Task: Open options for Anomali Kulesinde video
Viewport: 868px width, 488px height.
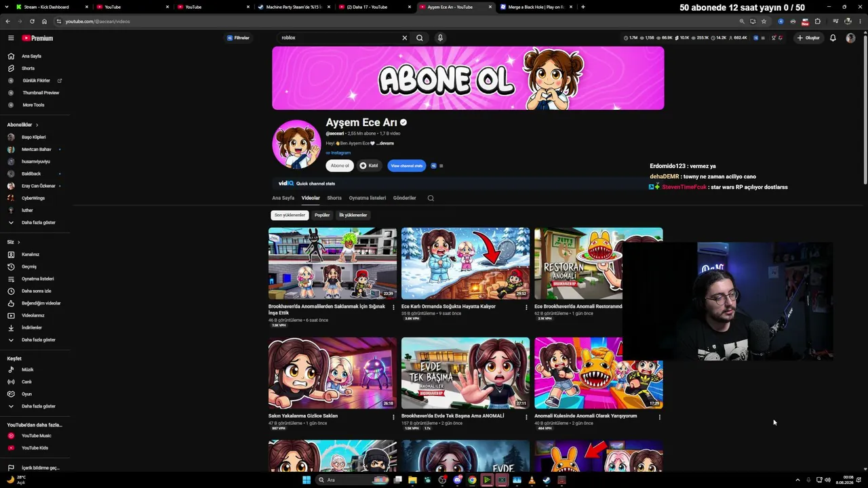Action: [659, 417]
